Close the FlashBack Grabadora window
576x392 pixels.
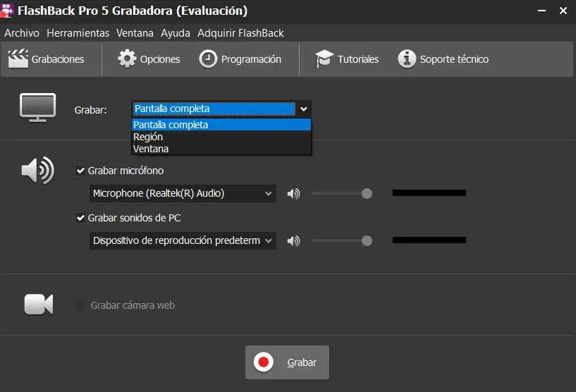(x=563, y=11)
